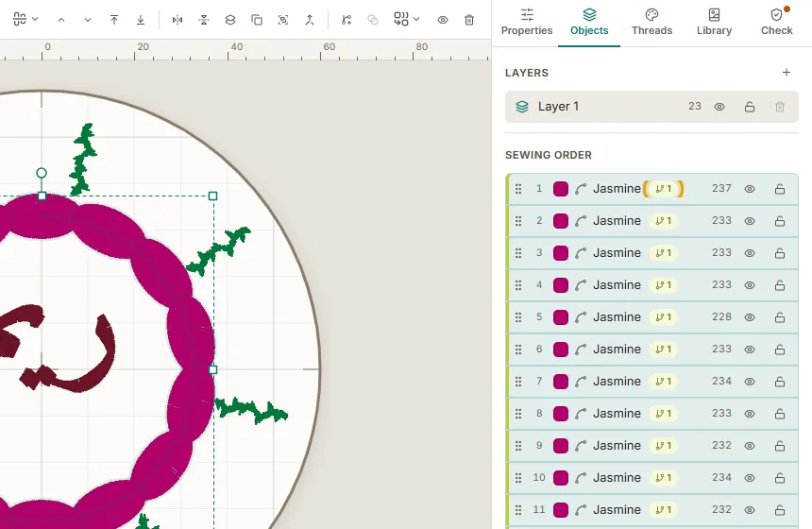The height and width of the screenshot is (529, 812).
Task: Grab drag handle of sewing object 11
Action: pos(518,510)
